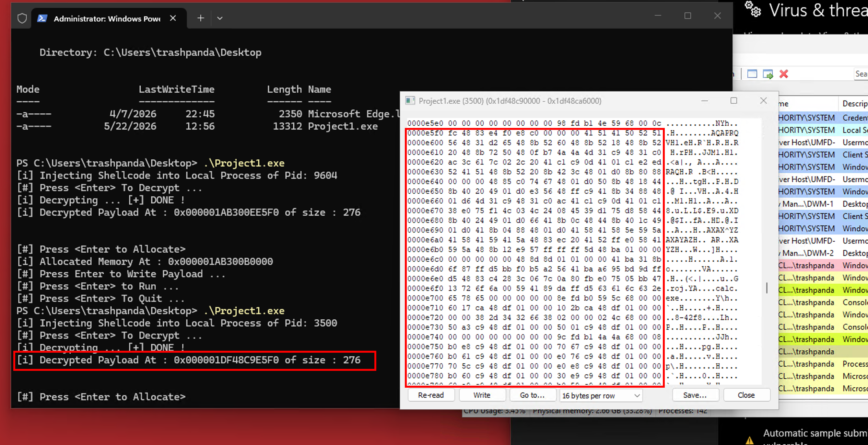
Task: Click the 13312 file length value
Action: click(x=287, y=127)
